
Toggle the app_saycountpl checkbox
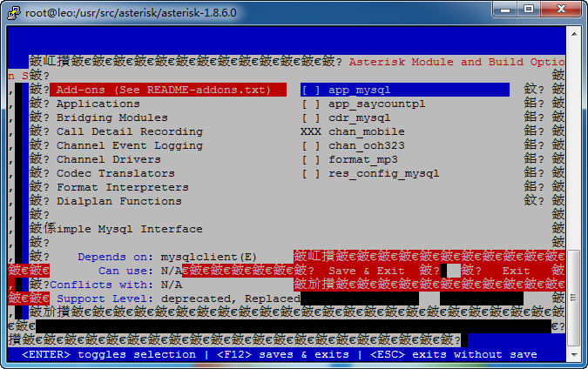click(x=311, y=104)
